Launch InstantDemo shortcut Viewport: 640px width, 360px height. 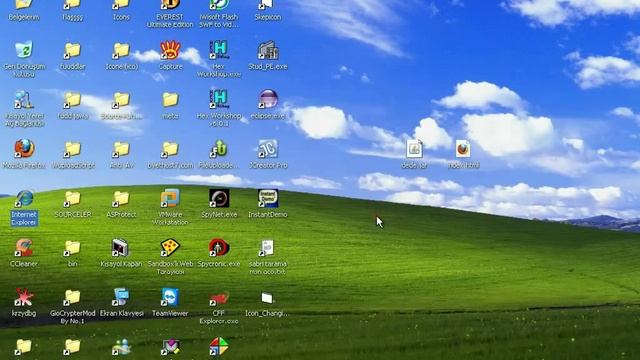[268, 198]
